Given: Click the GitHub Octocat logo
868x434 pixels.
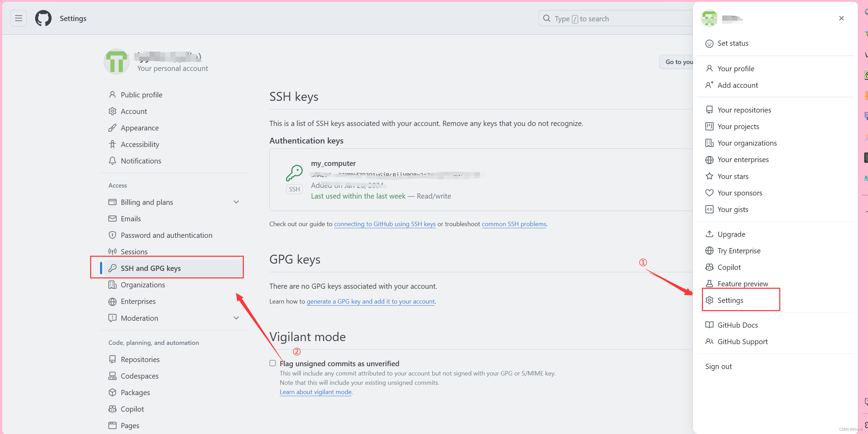Looking at the screenshot, I should (x=43, y=18).
